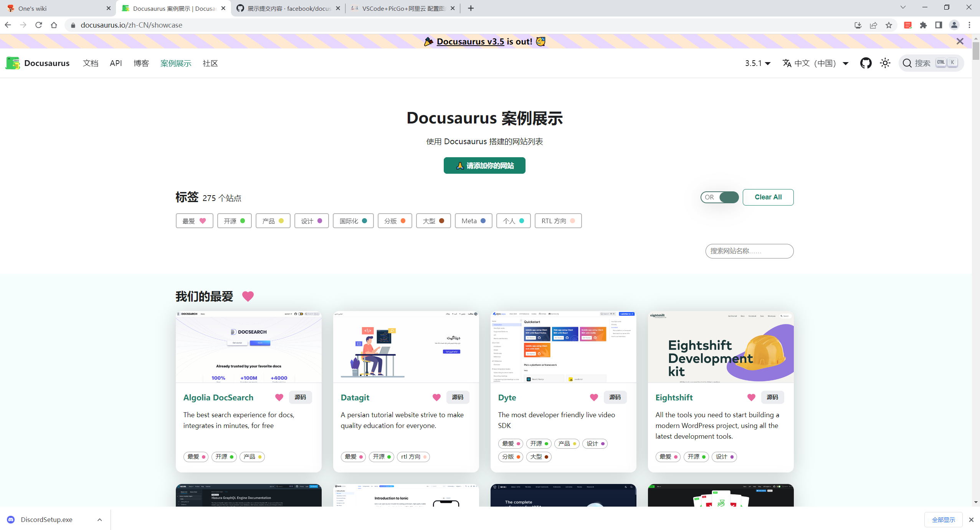Screen dimensions: 980x530
Task: Open the 案例展示 navbar item
Action: click(x=176, y=63)
